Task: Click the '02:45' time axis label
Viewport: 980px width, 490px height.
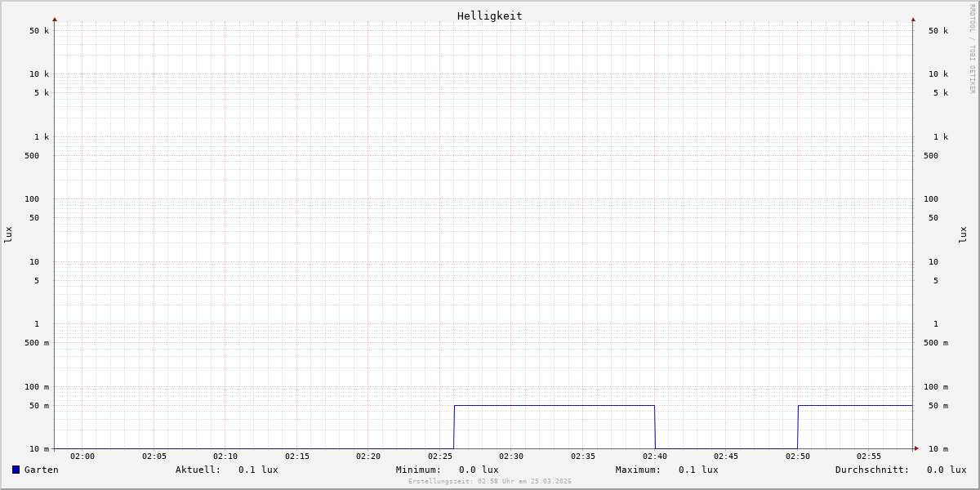Action: point(726,457)
